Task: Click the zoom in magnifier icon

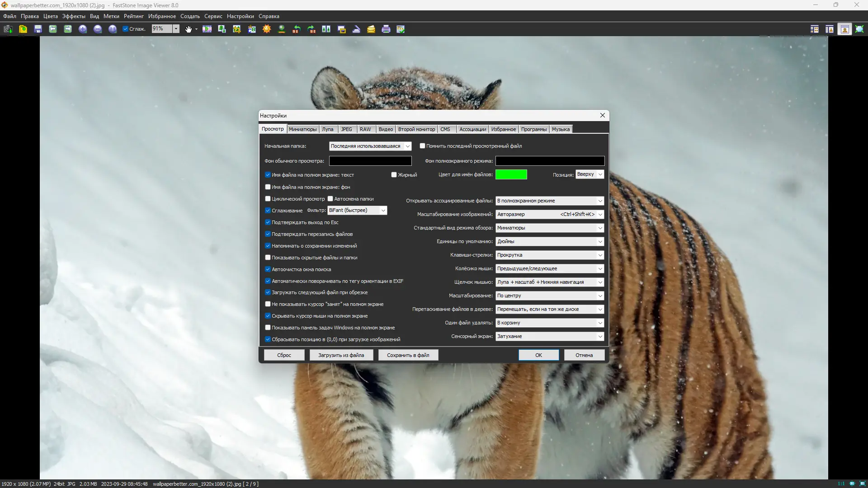Action: tap(83, 29)
